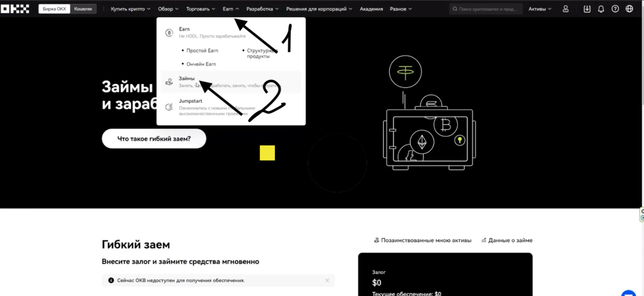Image resolution: width=644 pixels, height=296 pixels.
Task: Click the Earn coin icon in dropdown
Action: click(x=169, y=33)
